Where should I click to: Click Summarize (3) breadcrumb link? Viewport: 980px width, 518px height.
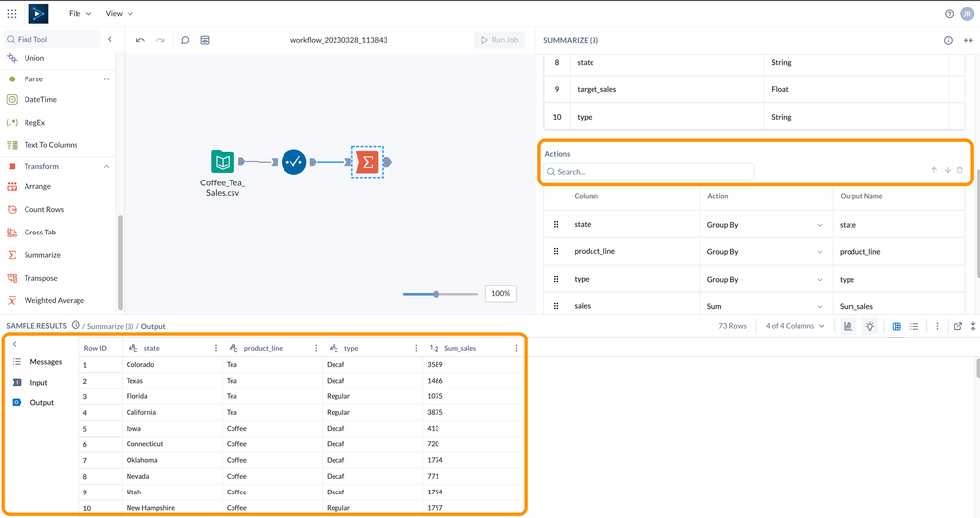(111, 326)
